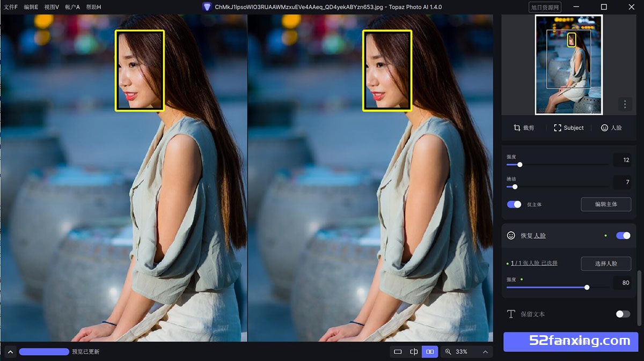Viewport: 644px width, 361px height.
Task: Click the right panel scrollbar
Action: (x=639, y=298)
